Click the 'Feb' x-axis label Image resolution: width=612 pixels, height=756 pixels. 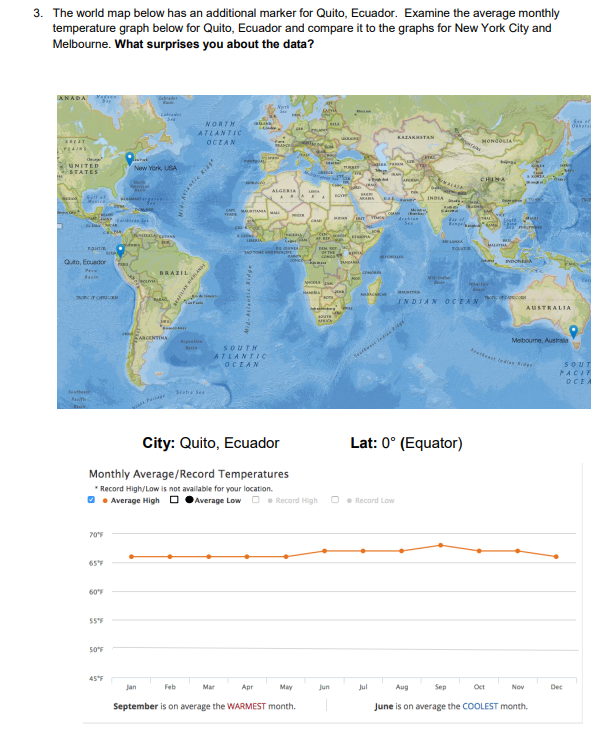pyautogui.click(x=170, y=687)
